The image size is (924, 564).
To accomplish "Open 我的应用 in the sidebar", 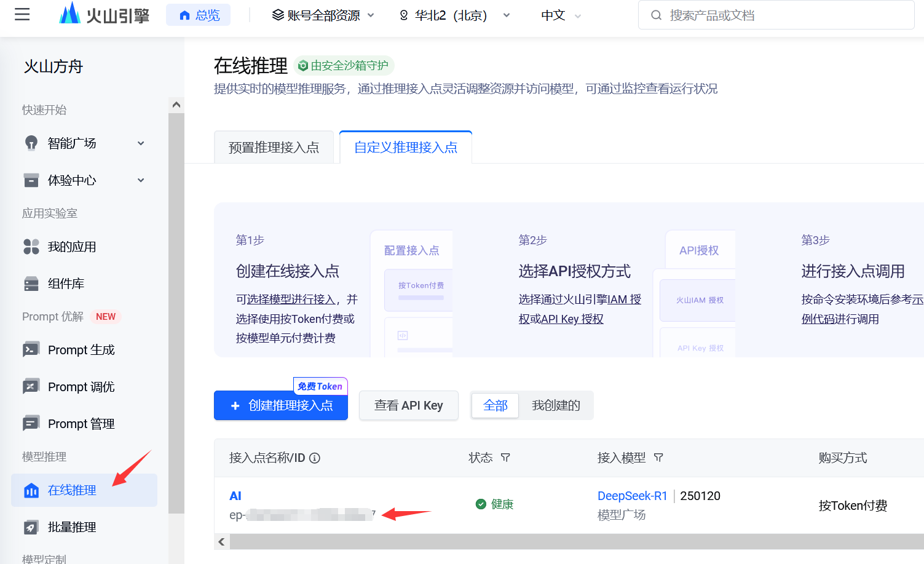I will click(84, 247).
